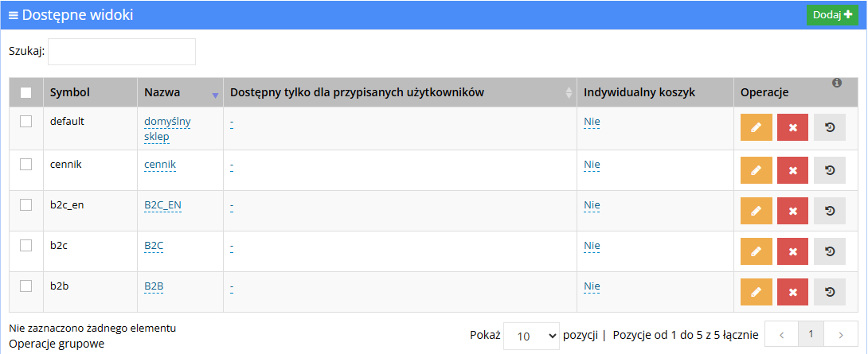Open history for the cennik view
Image resolution: width=868 pixels, height=354 pixels.
[830, 170]
